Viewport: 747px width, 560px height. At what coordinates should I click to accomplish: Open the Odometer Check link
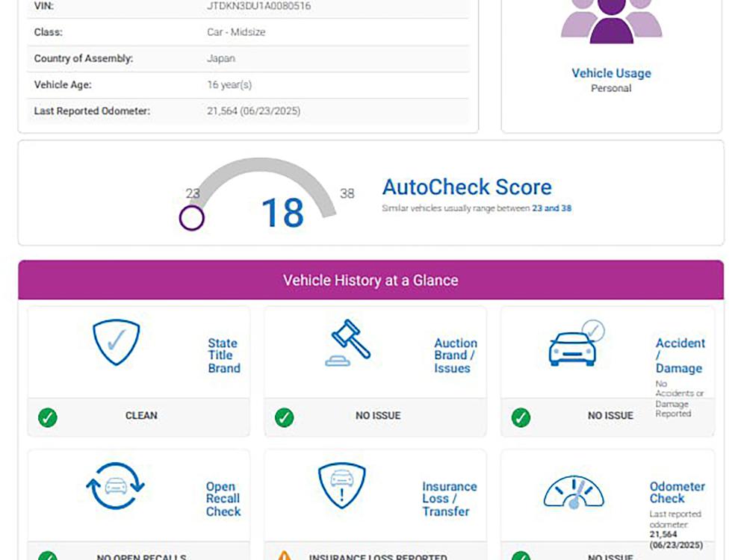677,492
